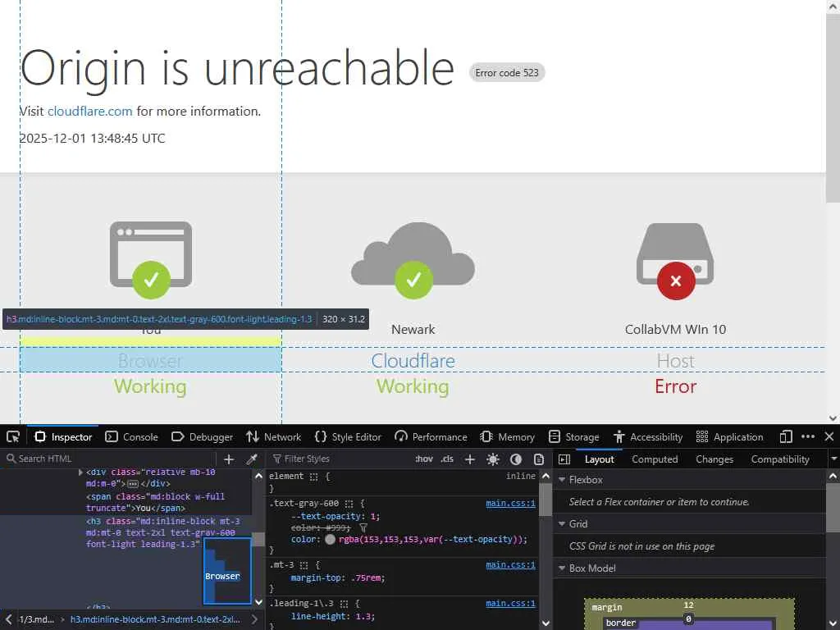Click the page scrollbar down arrow
Viewport: 840px width, 630px height.
coord(833,418)
